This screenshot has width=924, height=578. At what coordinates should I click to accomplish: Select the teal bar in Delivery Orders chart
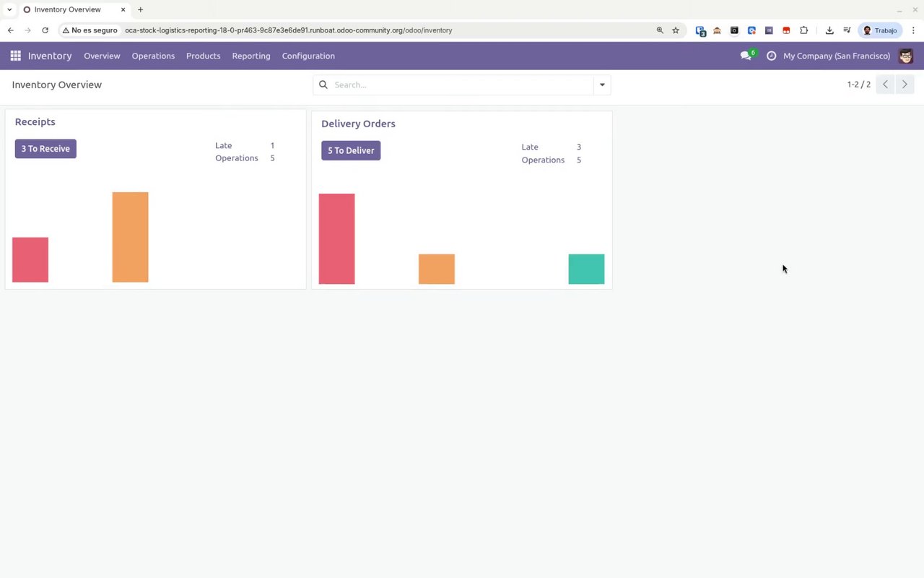tap(586, 269)
